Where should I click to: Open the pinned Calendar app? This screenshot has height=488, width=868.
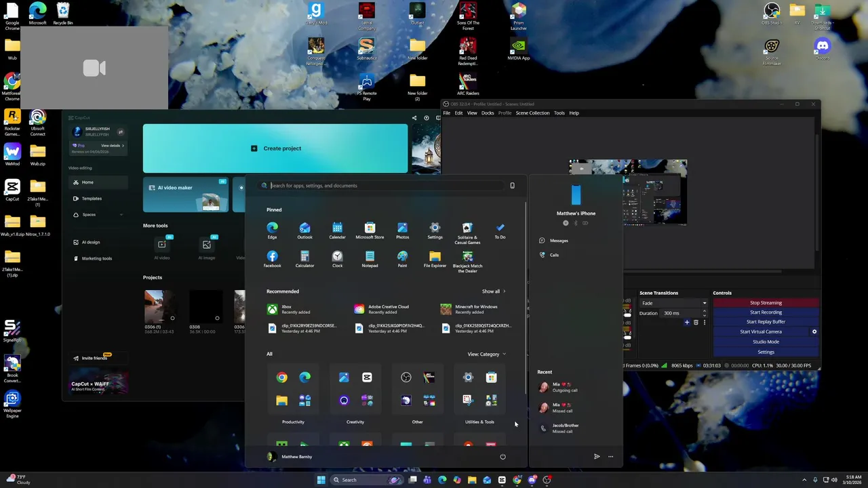coord(337,230)
